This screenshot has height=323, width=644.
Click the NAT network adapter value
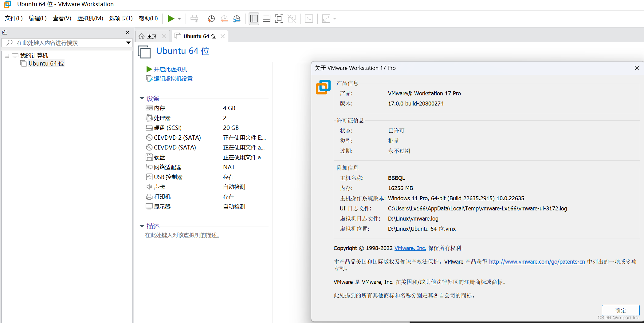point(229,167)
